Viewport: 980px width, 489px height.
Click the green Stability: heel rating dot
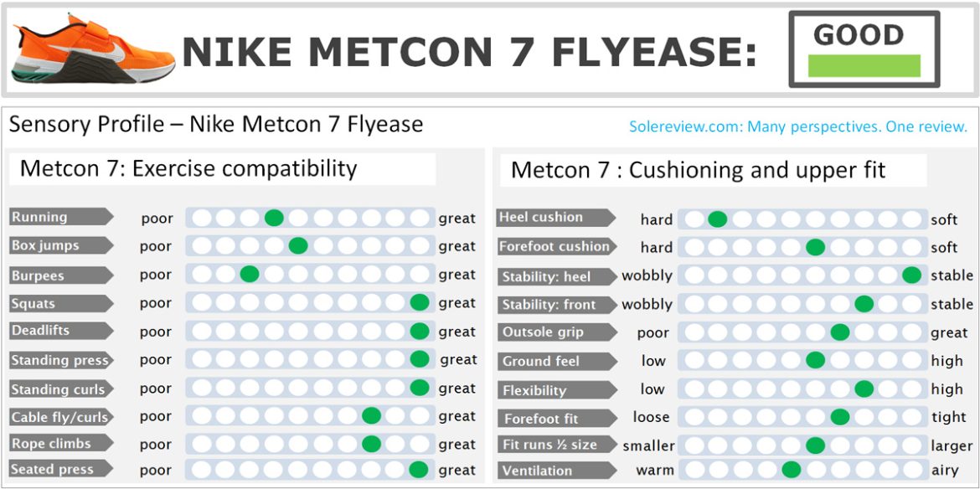(912, 275)
